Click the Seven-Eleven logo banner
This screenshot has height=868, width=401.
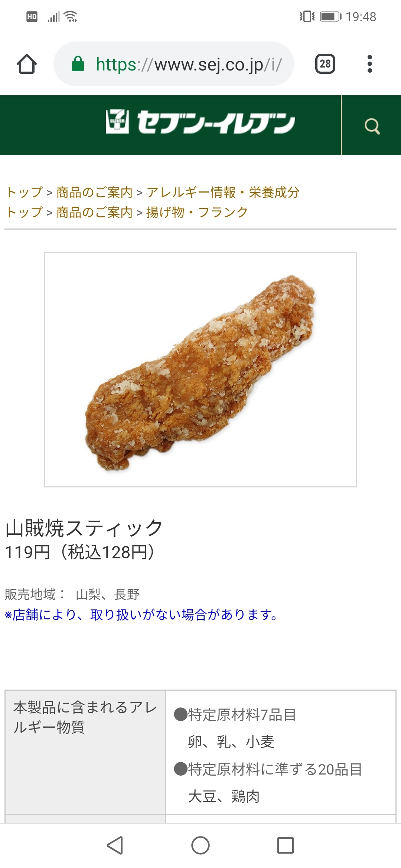tap(200, 122)
